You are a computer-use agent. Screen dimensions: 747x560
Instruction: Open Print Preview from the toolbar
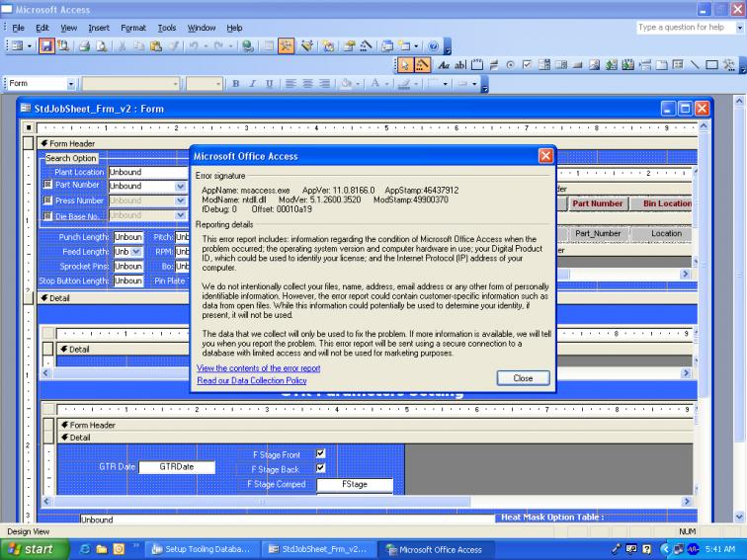[x=102, y=46]
